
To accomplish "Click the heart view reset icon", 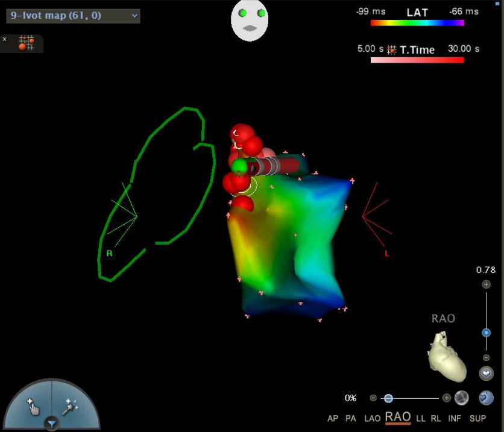I will point(487,372).
